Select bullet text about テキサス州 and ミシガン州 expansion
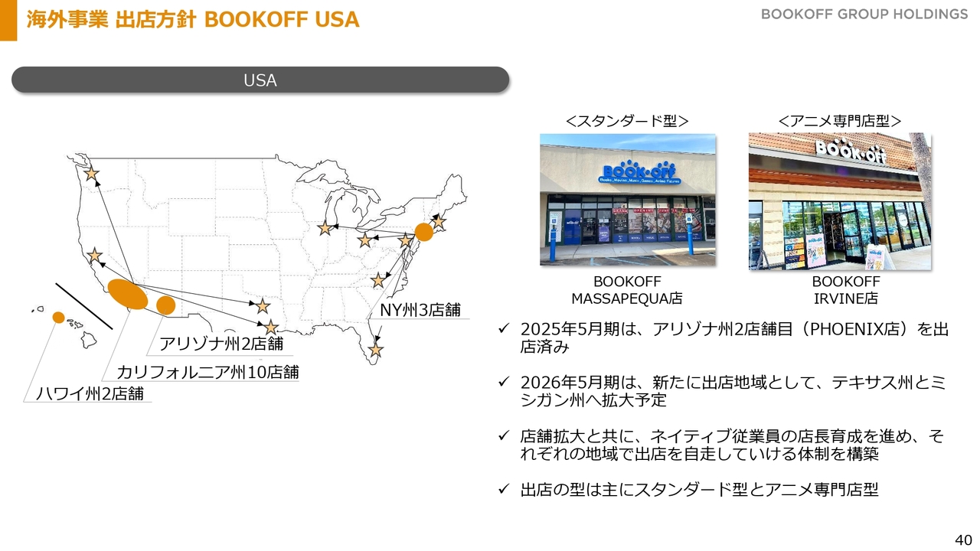Viewport: 980px width, 551px height. 733,391
